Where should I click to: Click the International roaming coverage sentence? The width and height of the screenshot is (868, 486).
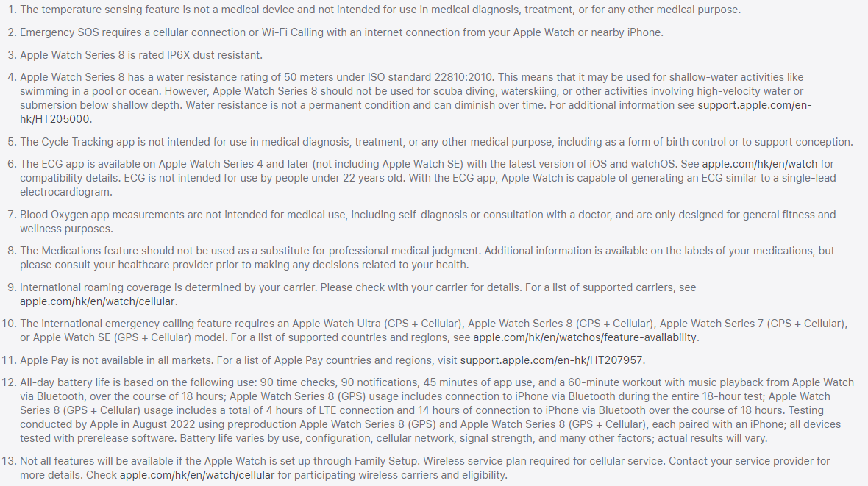[x=169, y=287]
